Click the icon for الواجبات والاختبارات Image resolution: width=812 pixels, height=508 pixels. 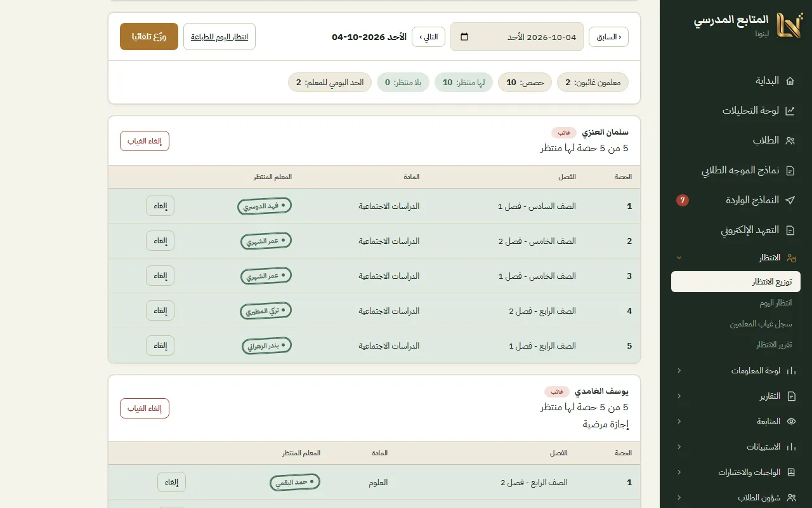791,472
